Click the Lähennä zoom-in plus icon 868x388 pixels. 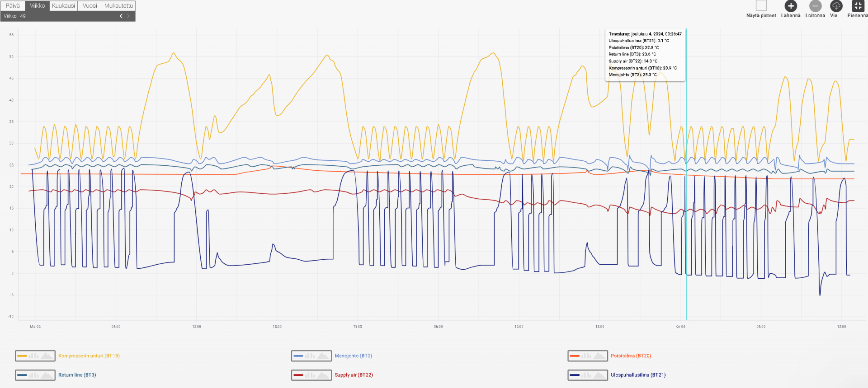pos(790,6)
